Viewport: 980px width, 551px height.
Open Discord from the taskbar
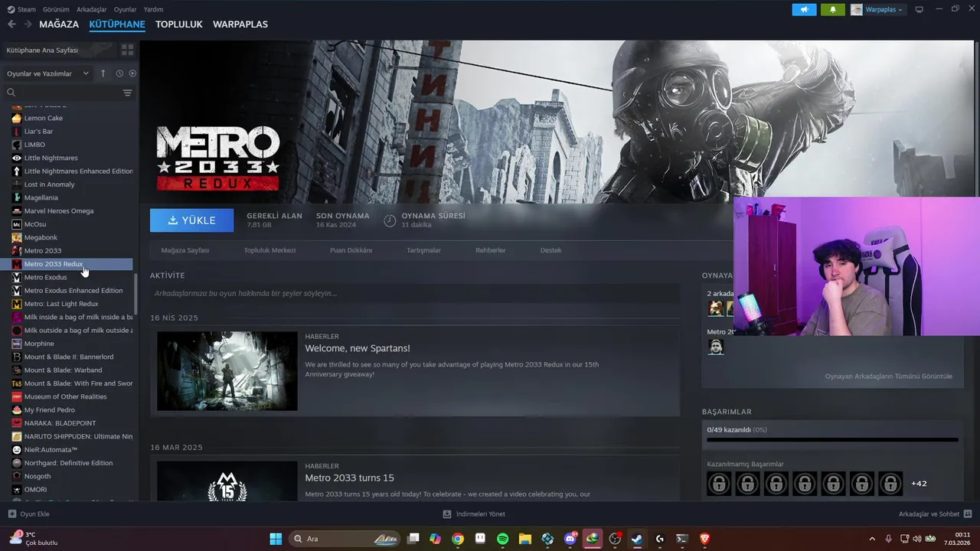(570, 539)
